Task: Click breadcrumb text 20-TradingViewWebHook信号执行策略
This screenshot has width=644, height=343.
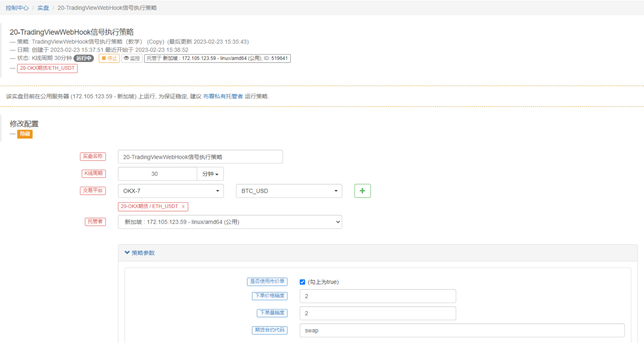Action: 107,8
